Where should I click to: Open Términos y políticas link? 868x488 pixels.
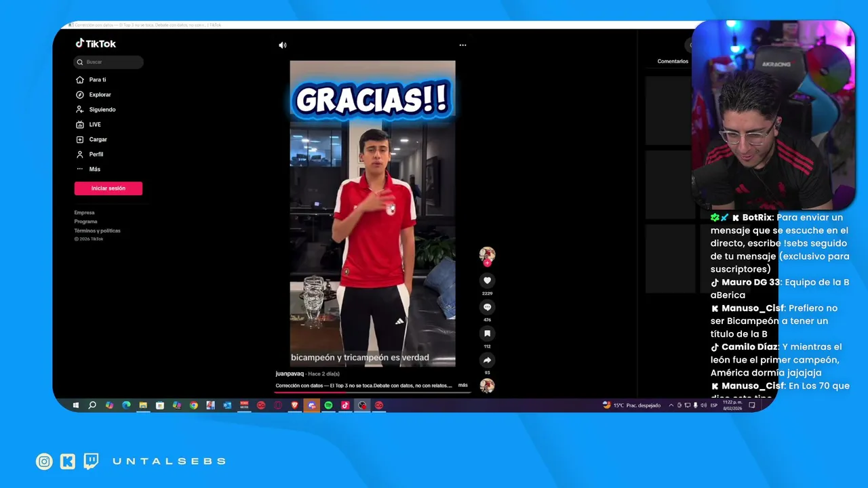click(98, 230)
